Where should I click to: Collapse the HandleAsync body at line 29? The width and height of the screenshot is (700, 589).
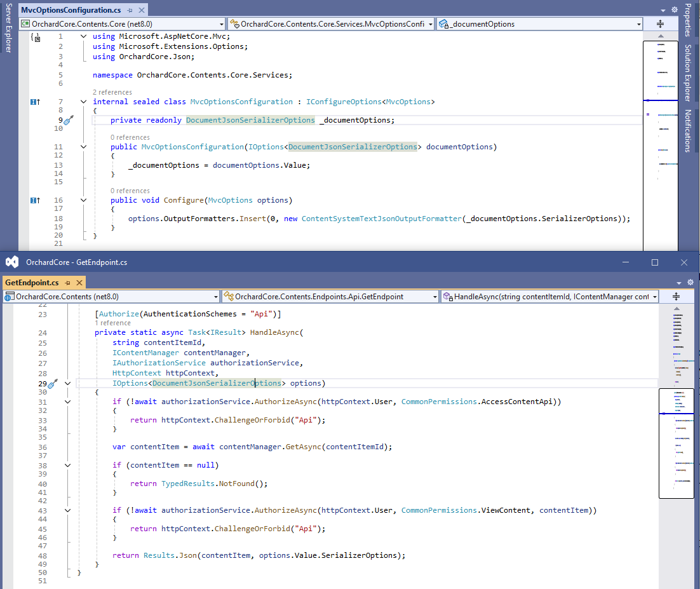click(68, 383)
